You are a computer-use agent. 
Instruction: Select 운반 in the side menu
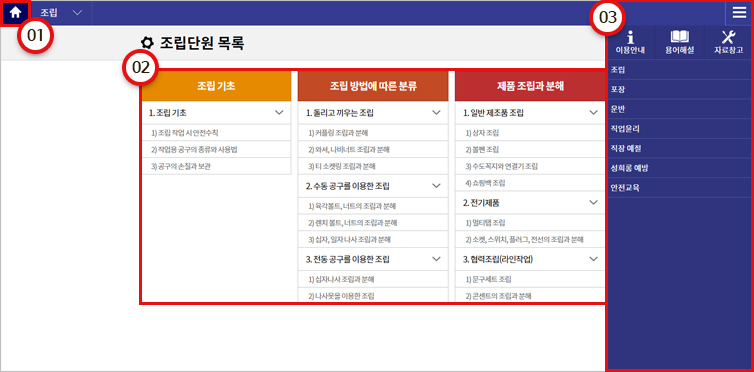679,109
